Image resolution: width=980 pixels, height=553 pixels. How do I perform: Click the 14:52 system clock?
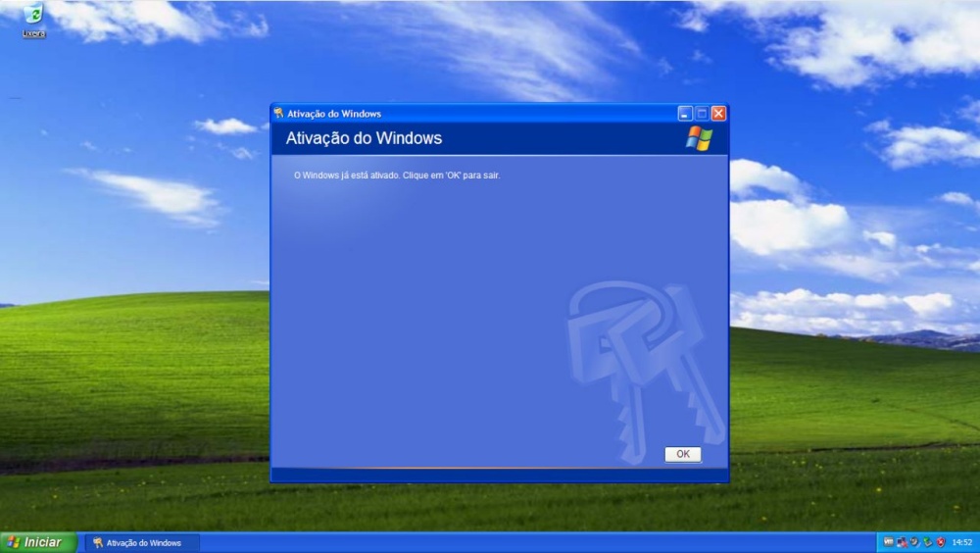(962, 543)
